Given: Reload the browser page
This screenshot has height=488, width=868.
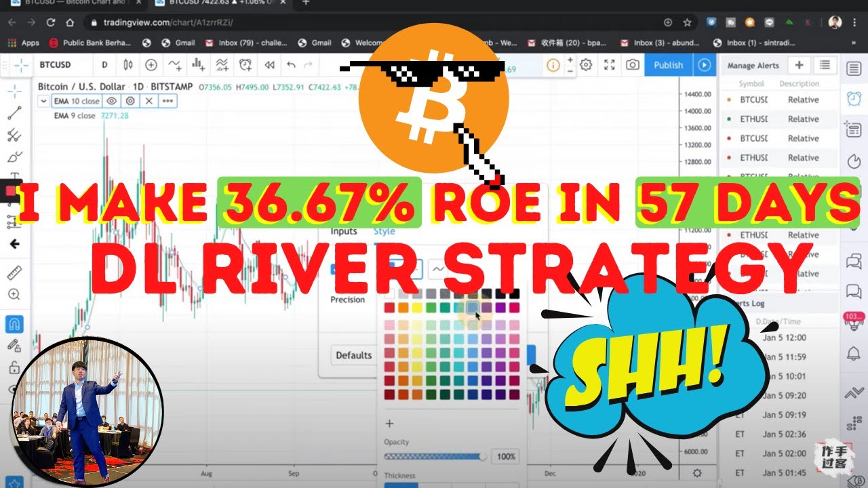Looking at the screenshot, I should pos(51,22).
